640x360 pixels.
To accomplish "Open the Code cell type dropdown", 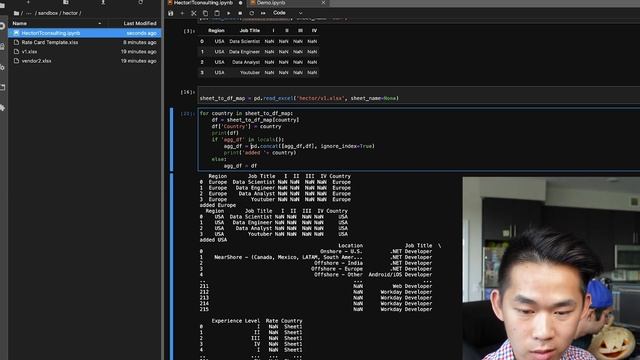I will [x=288, y=13].
